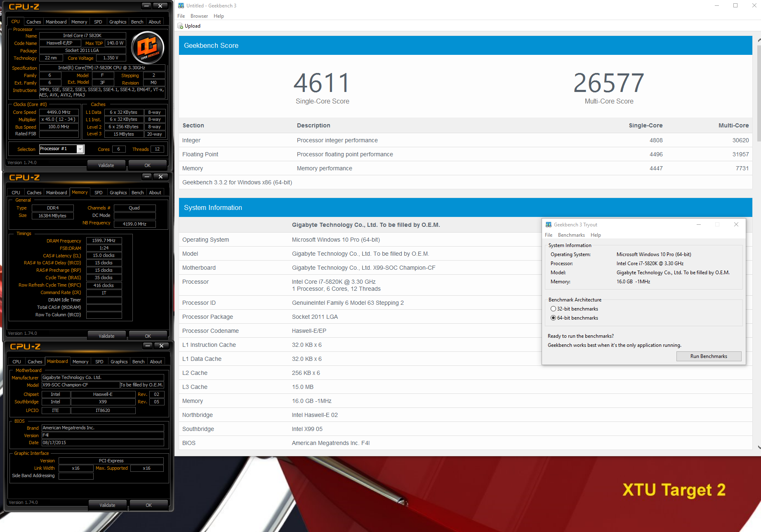Open Help menu in Tryout dialog
This screenshot has height=532, width=761.
[596, 235]
